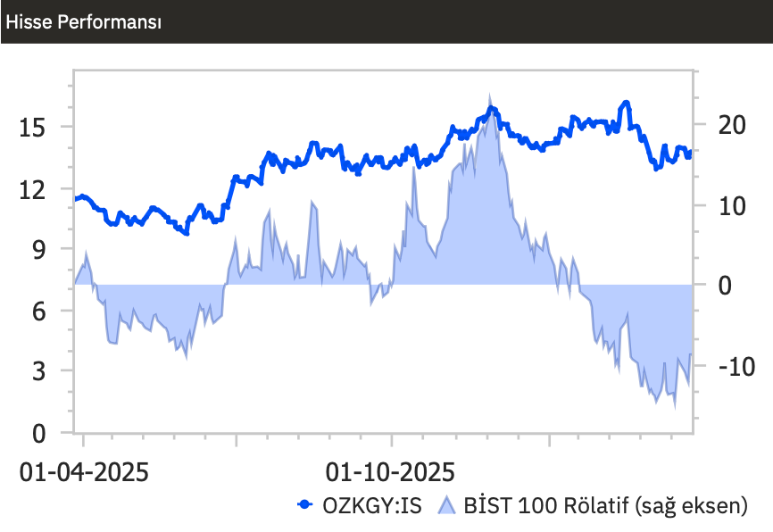
Task: Click the 0 value on right axis
Action: click(725, 286)
